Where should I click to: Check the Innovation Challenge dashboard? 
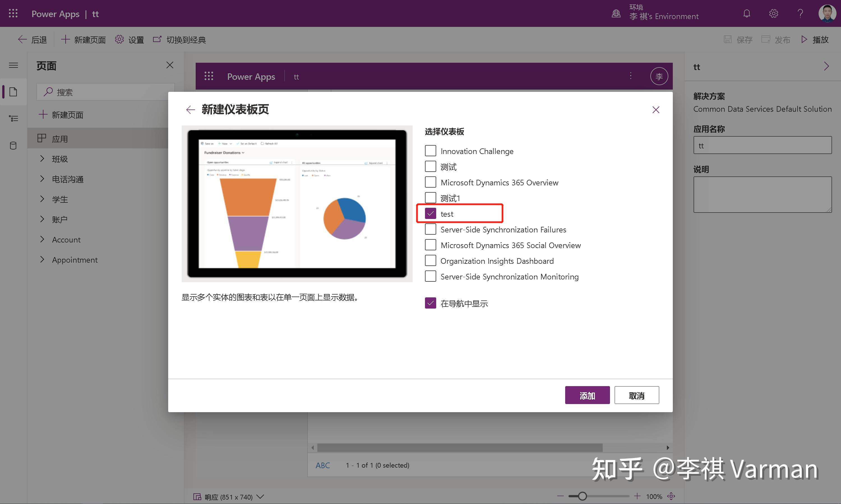pyautogui.click(x=430, y=151)
